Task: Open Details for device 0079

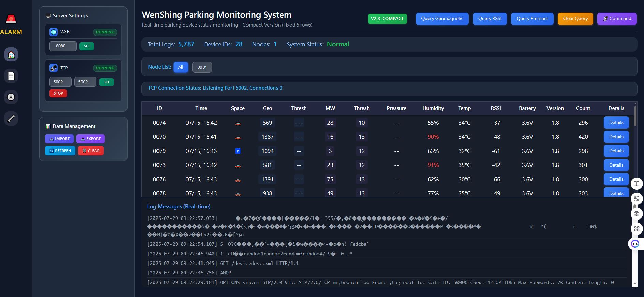Action: [x=616, y=151]
